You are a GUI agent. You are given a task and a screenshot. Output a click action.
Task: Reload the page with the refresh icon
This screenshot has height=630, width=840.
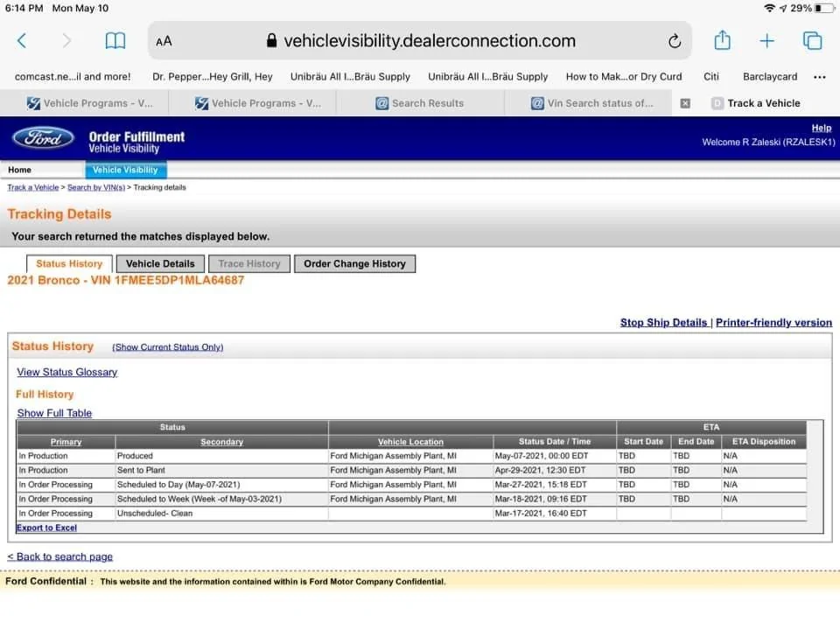point(675,41)
